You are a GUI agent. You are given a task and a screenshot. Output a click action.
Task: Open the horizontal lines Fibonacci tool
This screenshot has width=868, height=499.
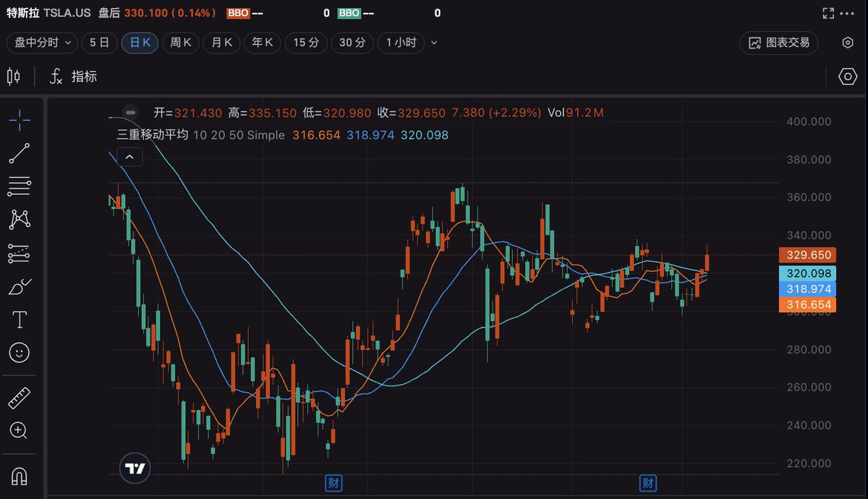(x=20, y=187)
